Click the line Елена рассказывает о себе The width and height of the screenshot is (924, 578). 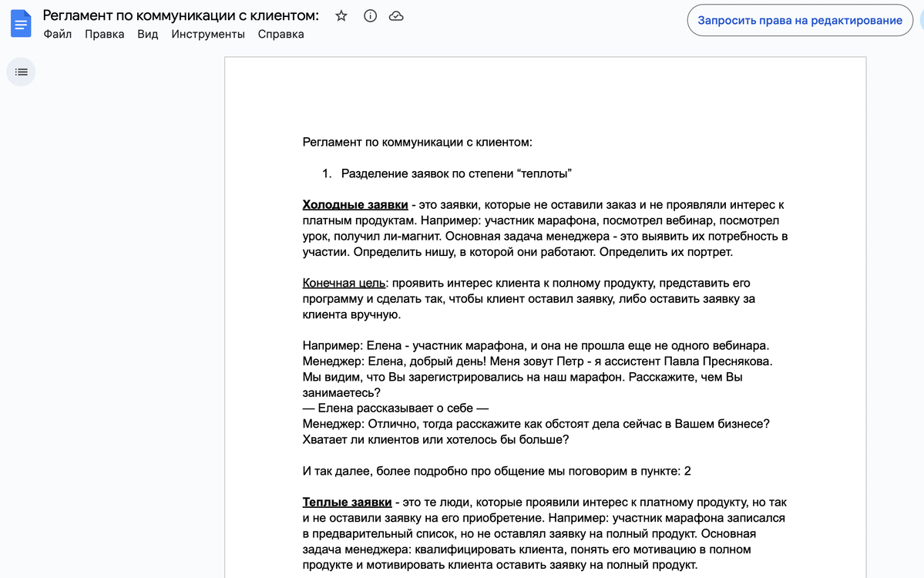395,408
